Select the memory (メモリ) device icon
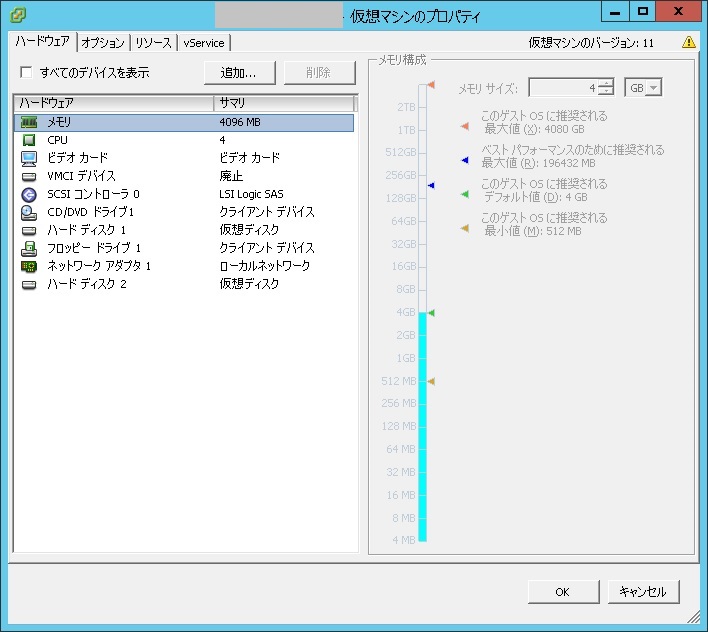The height and width of the screenshot is (632, 708). point(29,122)
